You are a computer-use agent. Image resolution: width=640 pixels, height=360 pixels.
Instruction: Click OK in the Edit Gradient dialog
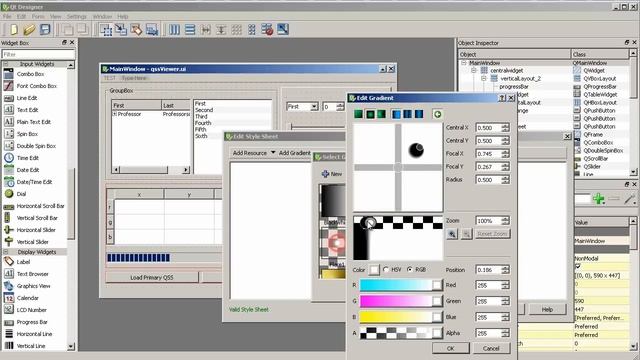(x=451, y=348)
